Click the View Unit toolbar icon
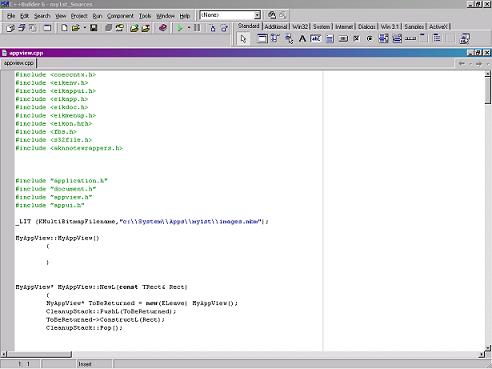 [x=10, y=28]
